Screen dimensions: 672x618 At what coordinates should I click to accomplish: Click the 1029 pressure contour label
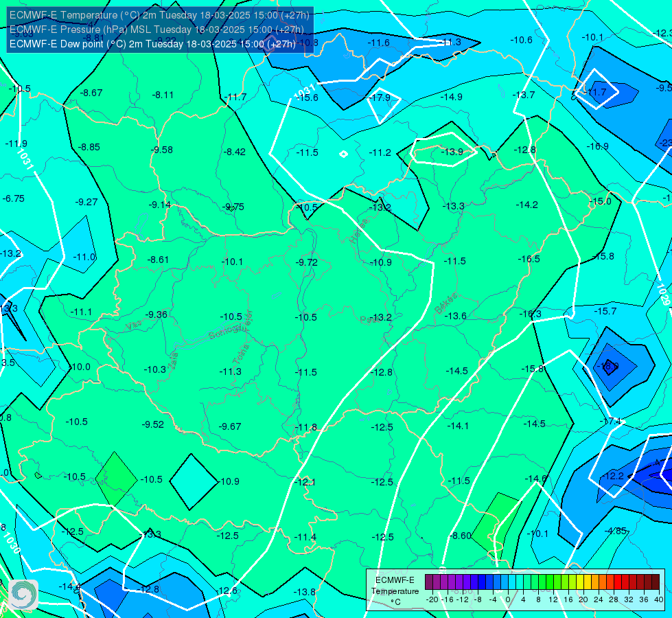coord(662,295)
